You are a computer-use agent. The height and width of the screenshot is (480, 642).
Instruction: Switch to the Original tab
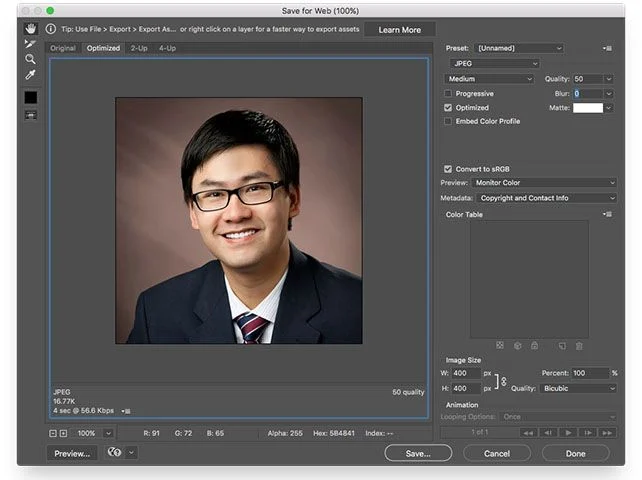tap(63, 48)
